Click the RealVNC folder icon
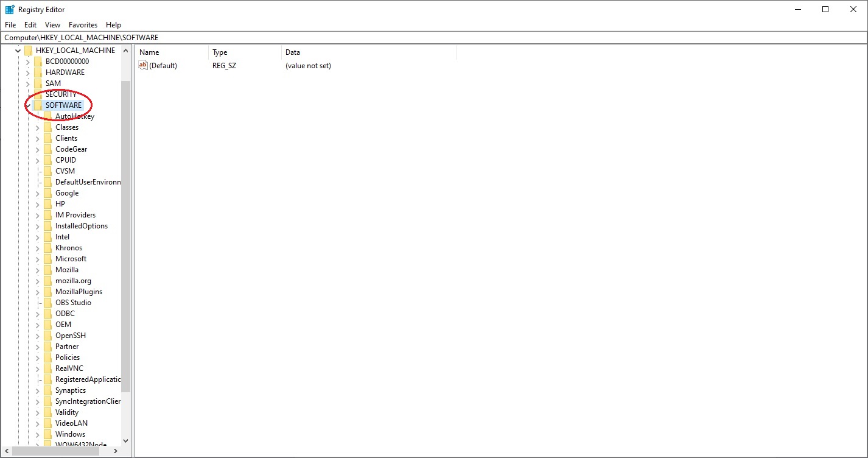 [47, 368]
